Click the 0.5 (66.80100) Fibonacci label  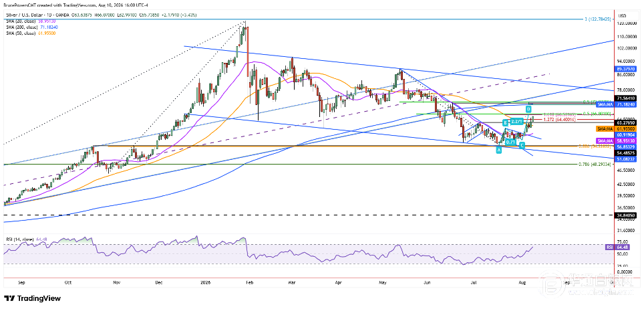pos(598,114)
